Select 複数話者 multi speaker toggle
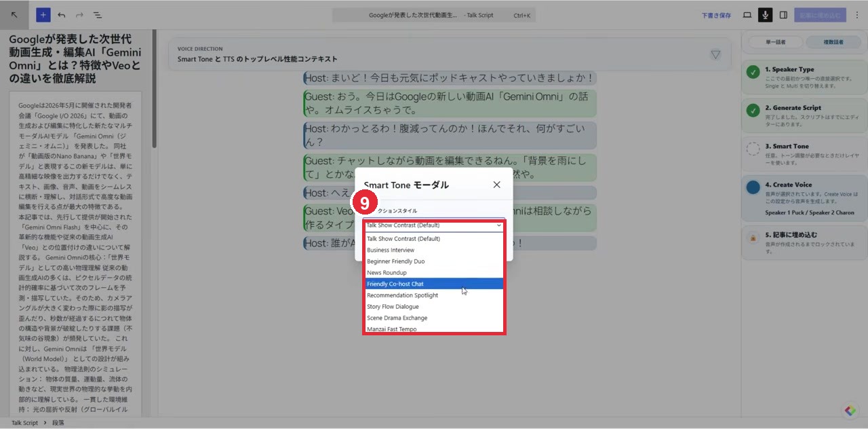868x429 pixels. (x=833, y=42)
